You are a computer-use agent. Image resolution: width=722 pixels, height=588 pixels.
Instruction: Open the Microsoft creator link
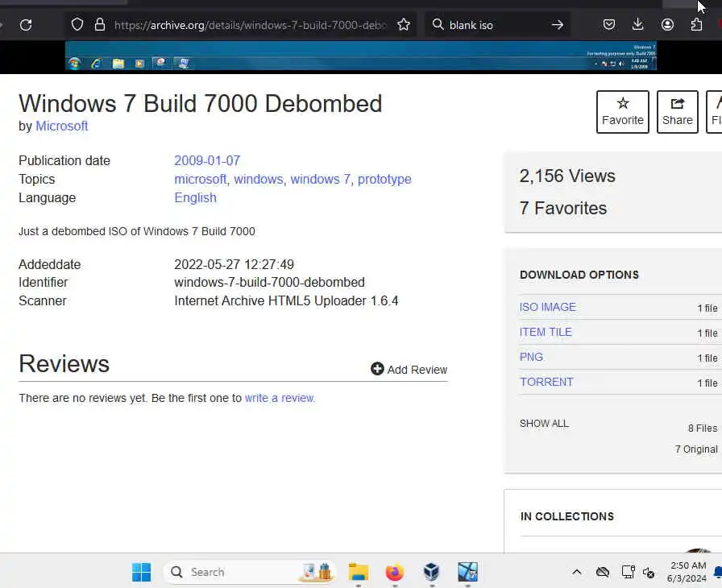pyautogui.click(x=62, y=126)
